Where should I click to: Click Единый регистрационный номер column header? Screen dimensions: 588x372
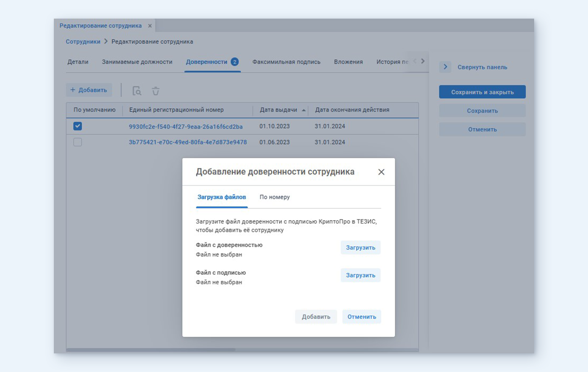coord(176,110)
